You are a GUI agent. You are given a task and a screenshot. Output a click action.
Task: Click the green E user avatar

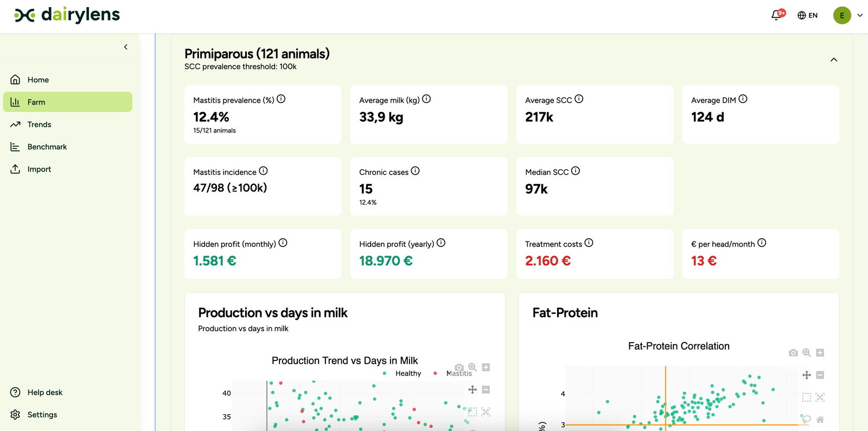coord(842,15)
